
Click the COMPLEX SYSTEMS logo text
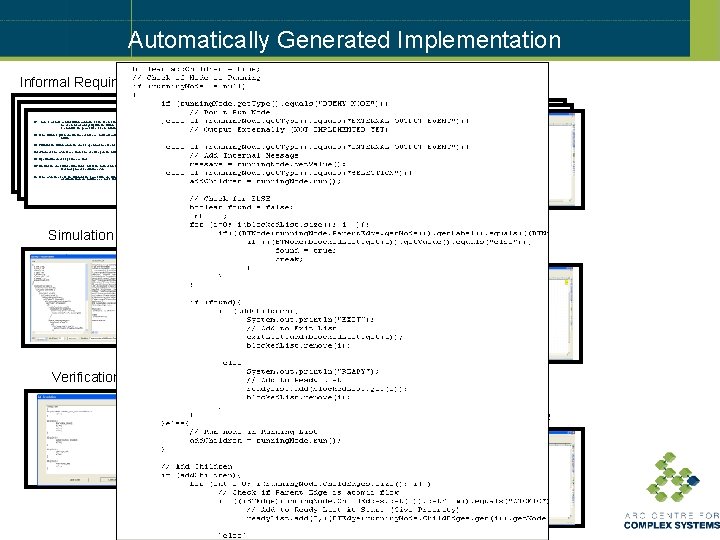point(672,525)
